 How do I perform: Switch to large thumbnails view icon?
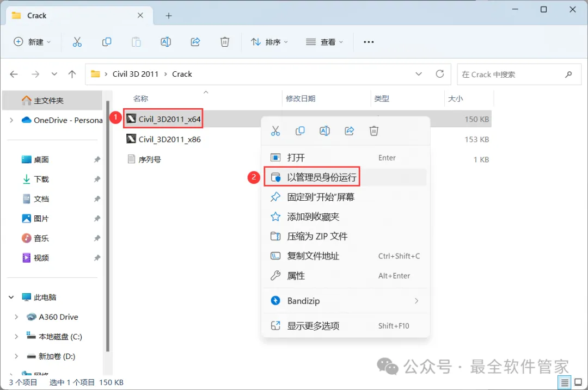[578, 382]
